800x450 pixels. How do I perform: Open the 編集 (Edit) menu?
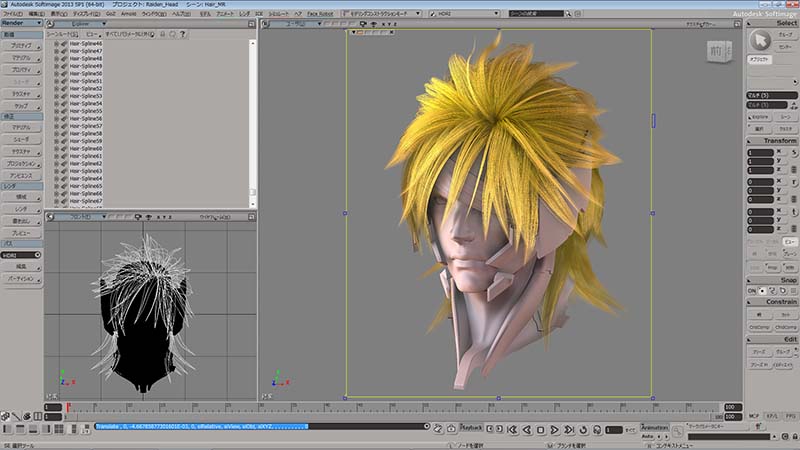click(36, 14)
